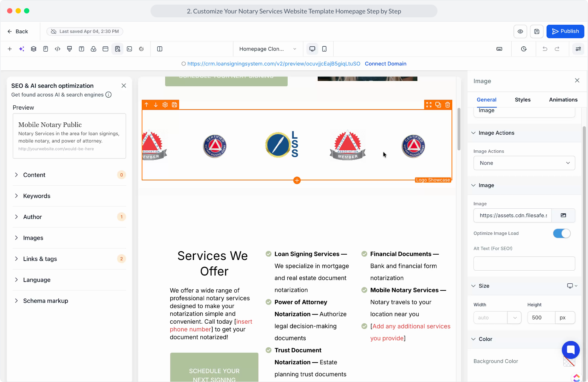Screen dimensions: 588x382
Task: Open version history clock icon
Action: (x=524, y=49)
